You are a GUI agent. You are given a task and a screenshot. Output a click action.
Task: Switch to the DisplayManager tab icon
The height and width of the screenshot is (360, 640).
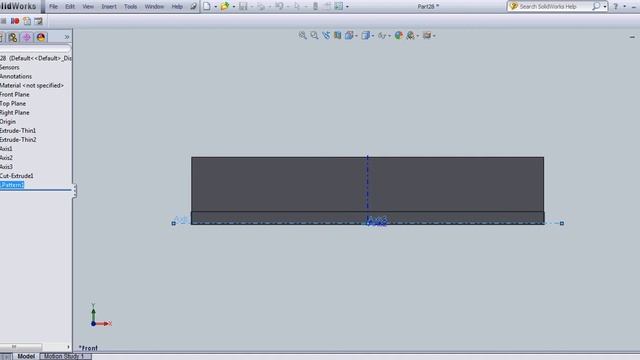click(41, 38)
